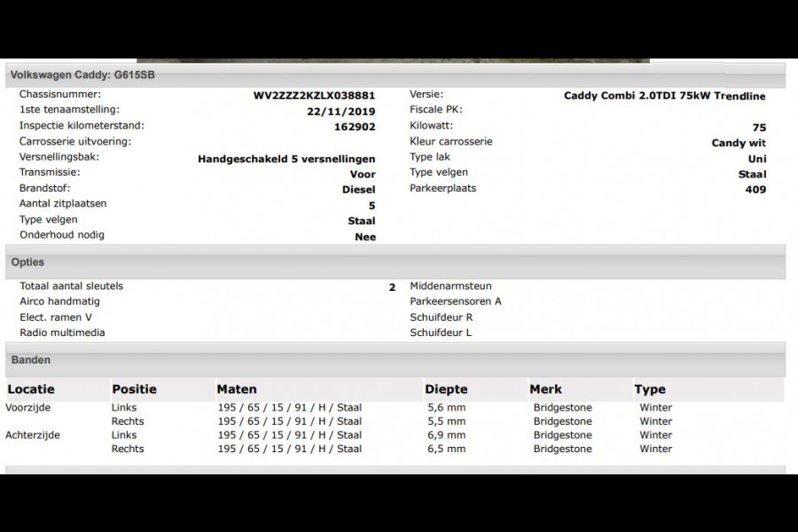
Task: Select the Parkeerplaats number 409
Action: tap(755, 189)
